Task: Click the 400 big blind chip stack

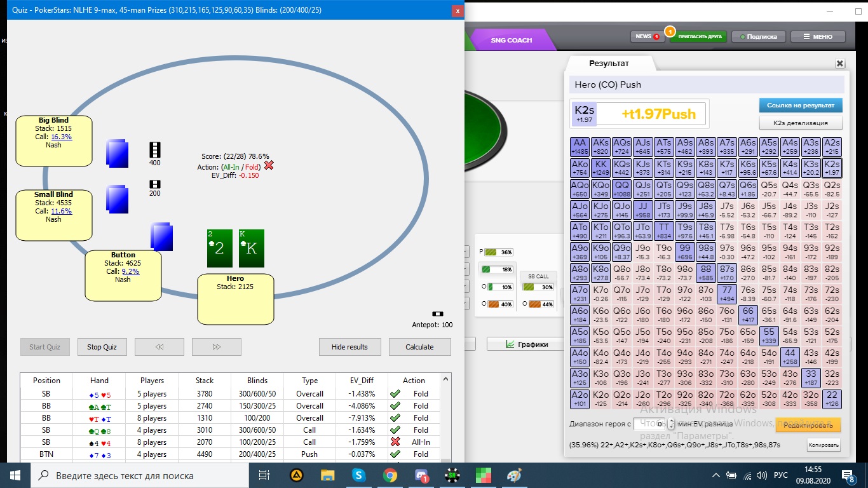Action: [x=154, y=150]
